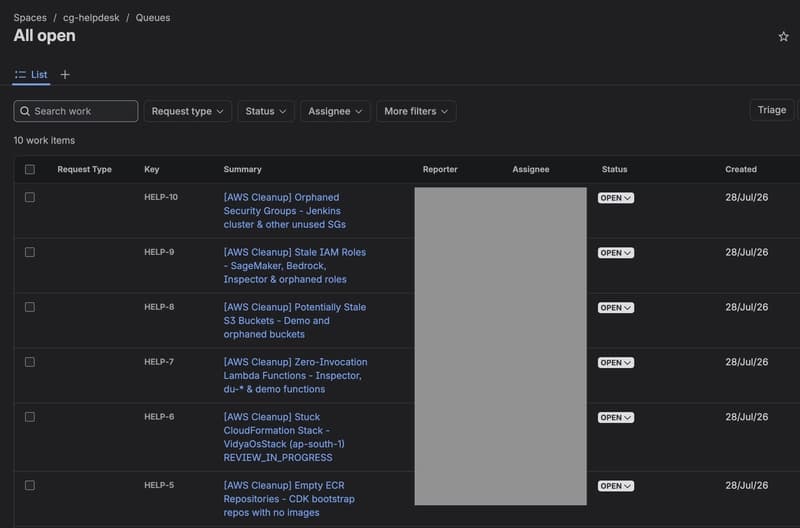
Task: Open Potentially Stale S3 Buckets ticket
Action: pos(295,321)
